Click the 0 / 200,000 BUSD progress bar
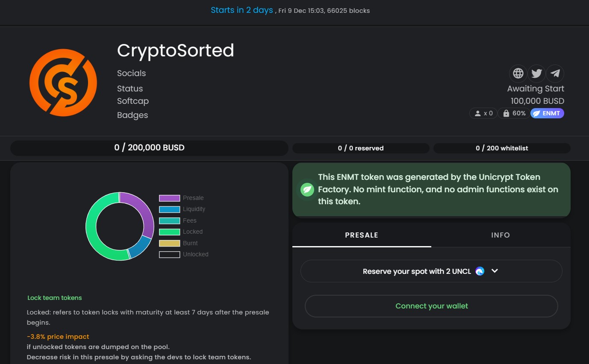589x364 pixels. [x=149, y=148]
